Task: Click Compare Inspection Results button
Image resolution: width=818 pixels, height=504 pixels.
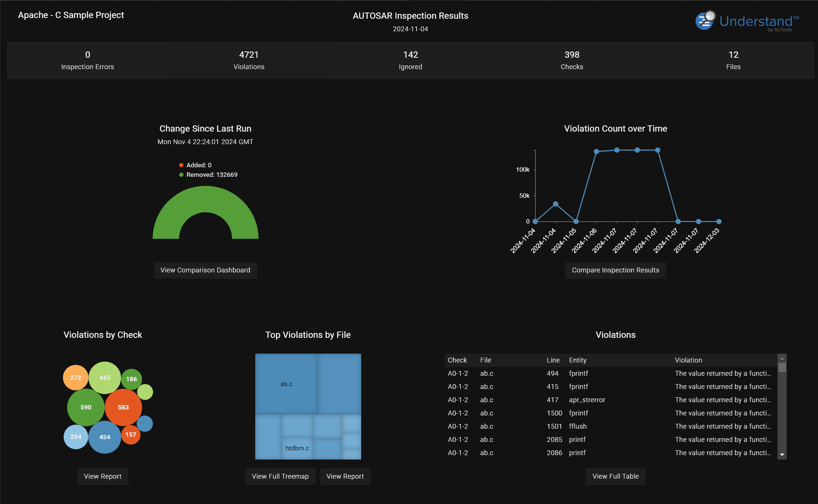Action: pos(615,270)
